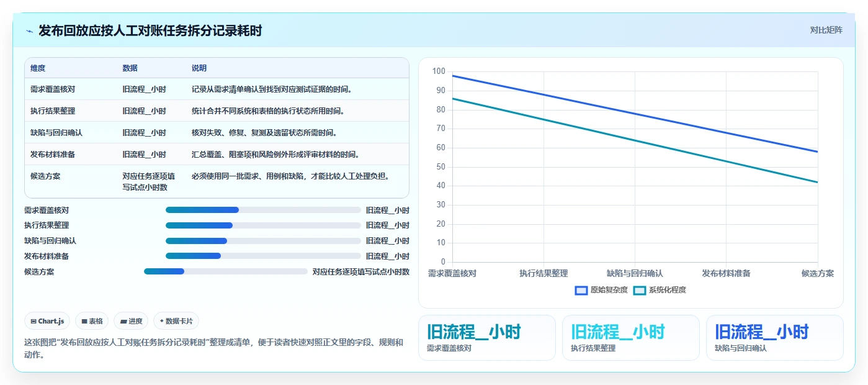Click the lightning icon beside the title
The height and width of the screenshot is (385, 868).
29,30
